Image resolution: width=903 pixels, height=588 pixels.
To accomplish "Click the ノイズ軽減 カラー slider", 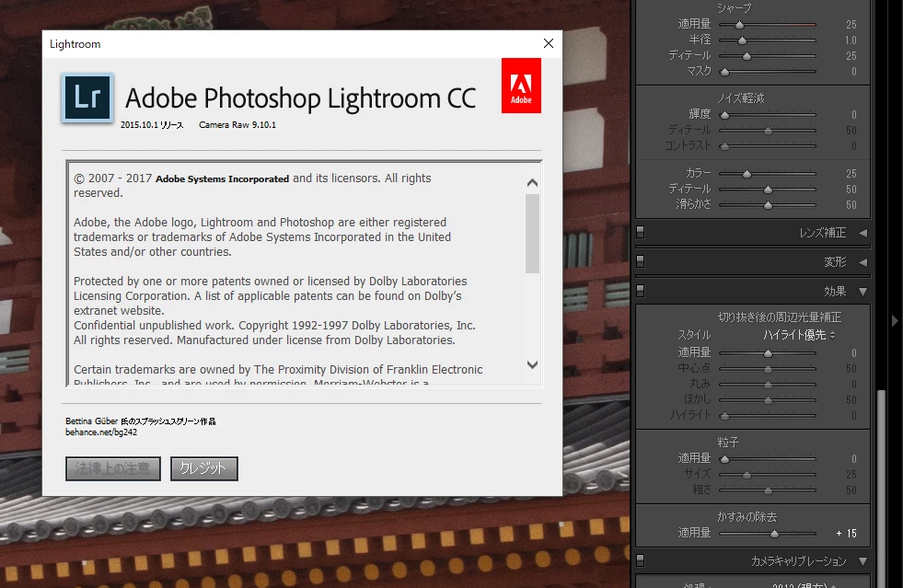I will pyautogui.click(x=768, y=173).
